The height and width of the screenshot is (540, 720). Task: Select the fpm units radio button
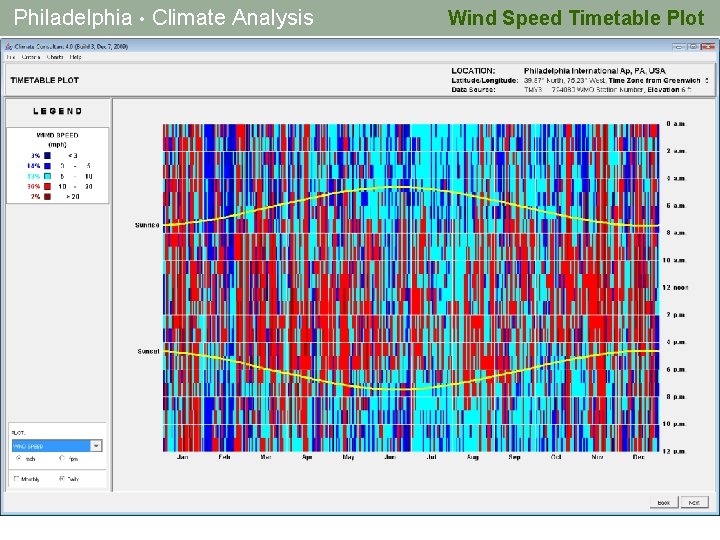[62, 458]
